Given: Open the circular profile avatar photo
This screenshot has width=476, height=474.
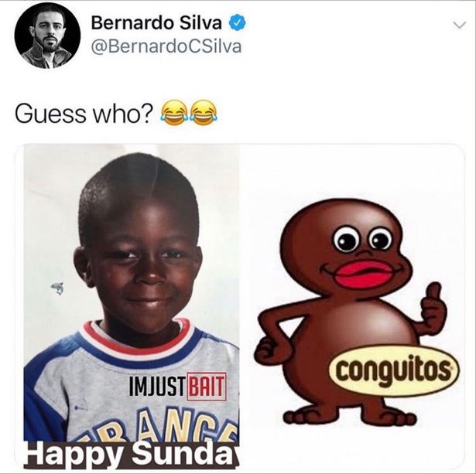Looking at the screenshot, I should pyautogui.click(x=47, y=36).
